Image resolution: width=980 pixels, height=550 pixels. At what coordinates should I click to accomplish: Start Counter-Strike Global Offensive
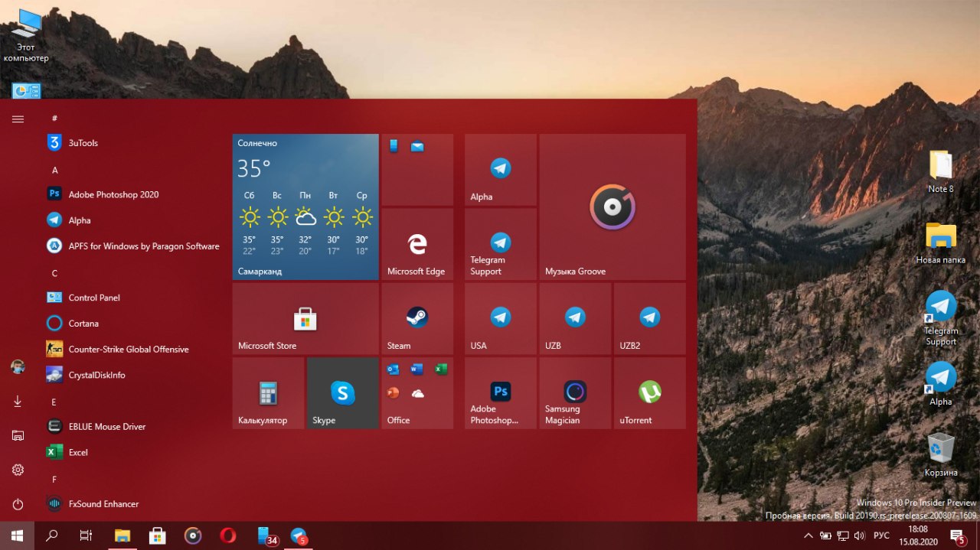click(134, 350)
